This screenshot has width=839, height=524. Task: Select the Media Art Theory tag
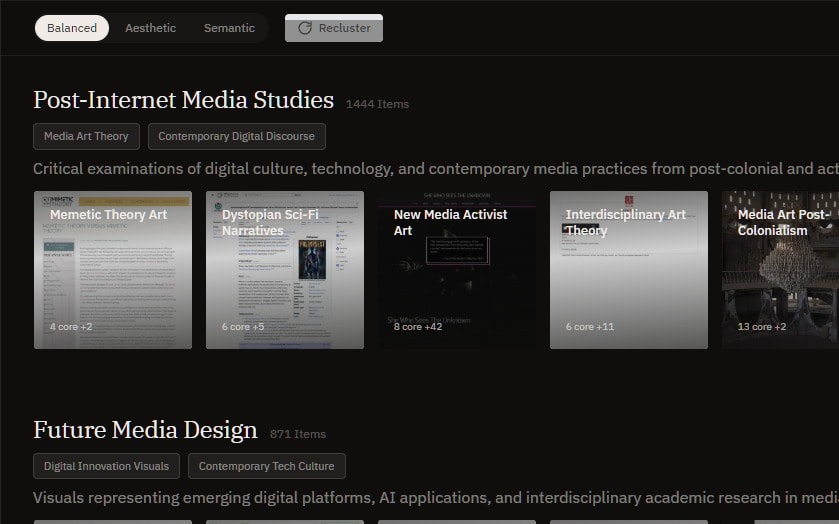pyautogui.click(x=86, y=136)
